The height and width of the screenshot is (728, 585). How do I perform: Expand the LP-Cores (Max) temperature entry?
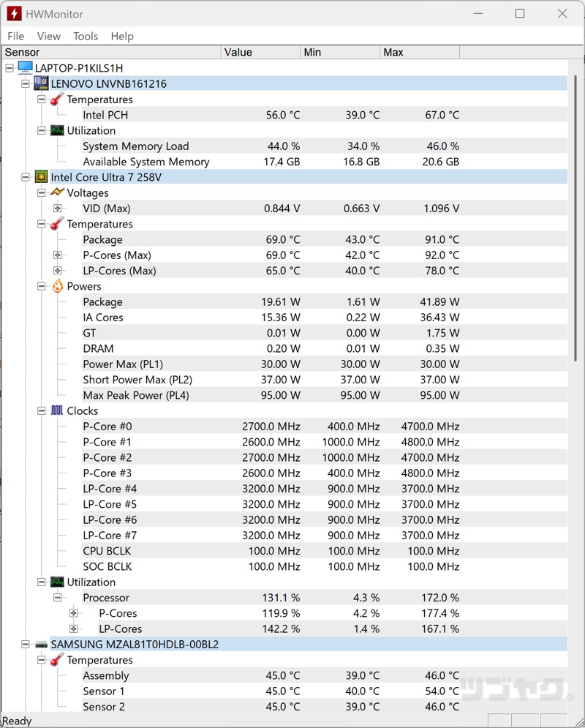tap(57, 270)
